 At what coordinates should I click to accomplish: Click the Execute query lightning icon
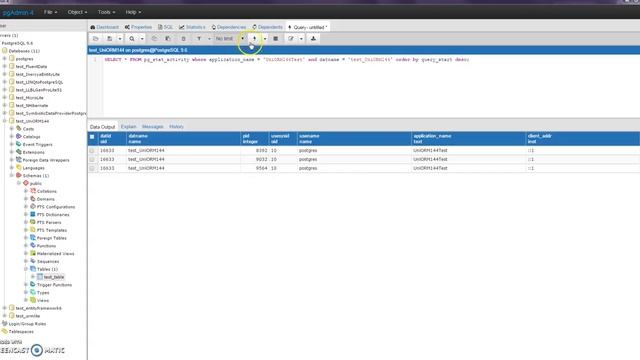click(254, 39)
